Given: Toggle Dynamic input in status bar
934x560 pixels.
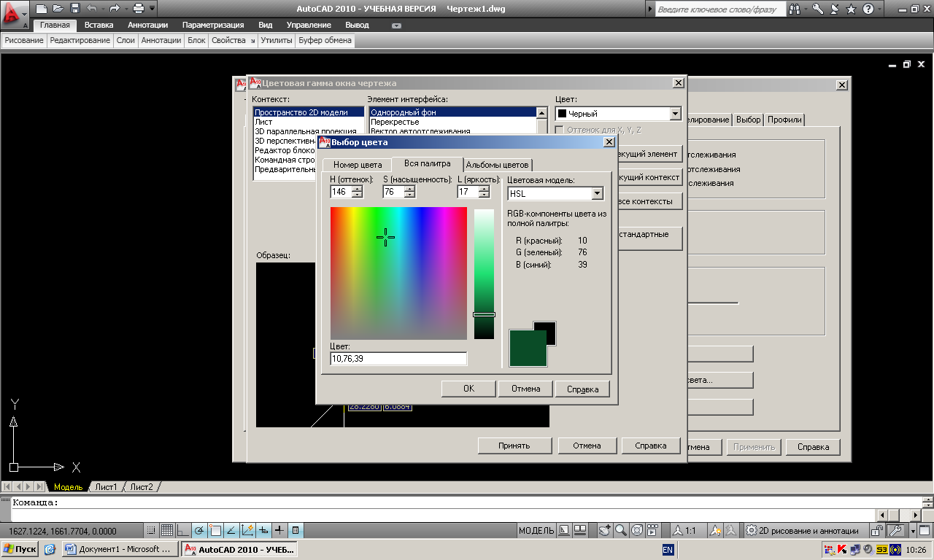Looking at the screenshot, I should click(x=263, y=530).
